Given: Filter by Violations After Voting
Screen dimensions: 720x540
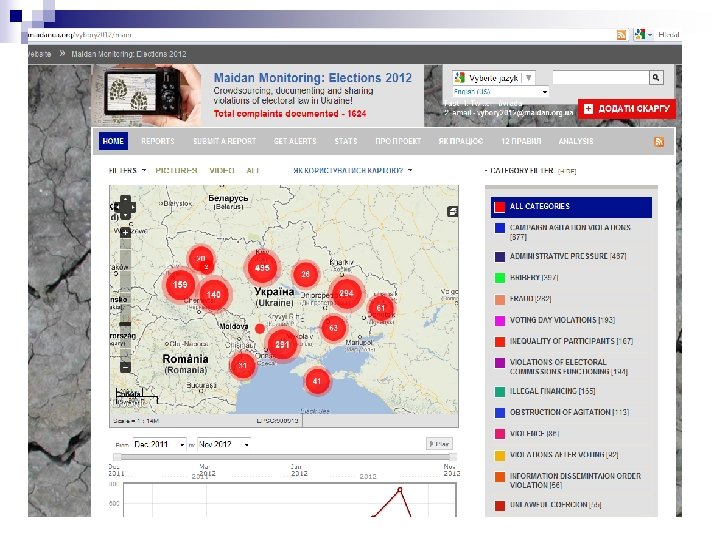Looking at the screenshot, I should tap(557, 455).
